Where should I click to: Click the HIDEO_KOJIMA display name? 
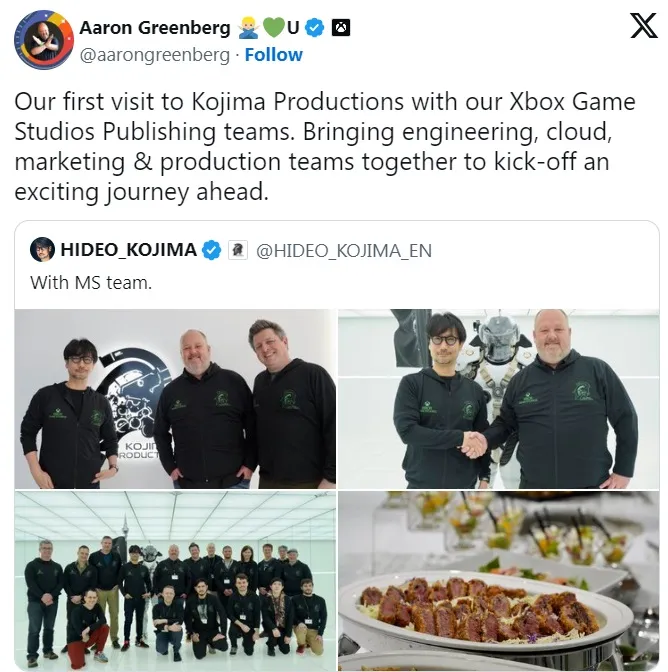129,250
